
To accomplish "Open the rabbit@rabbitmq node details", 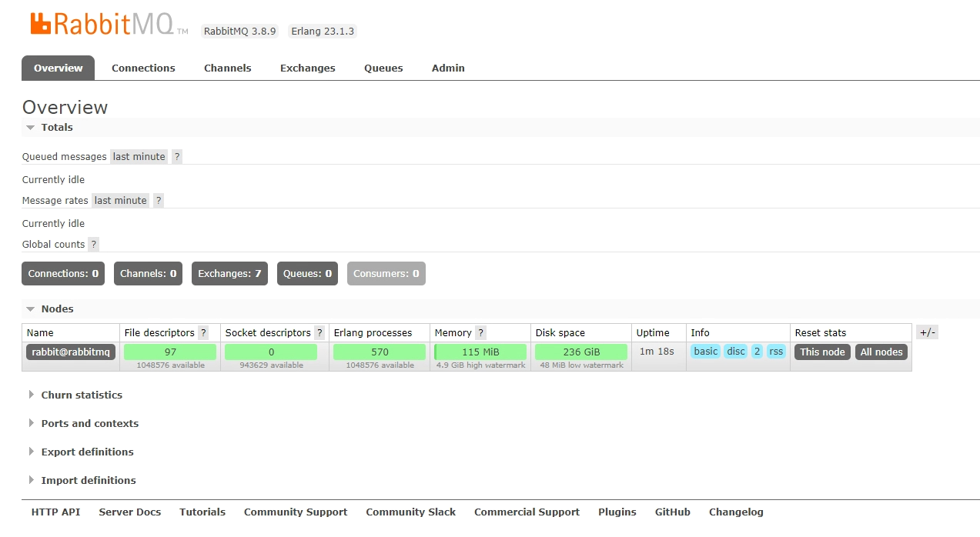I will click(71, 352).
